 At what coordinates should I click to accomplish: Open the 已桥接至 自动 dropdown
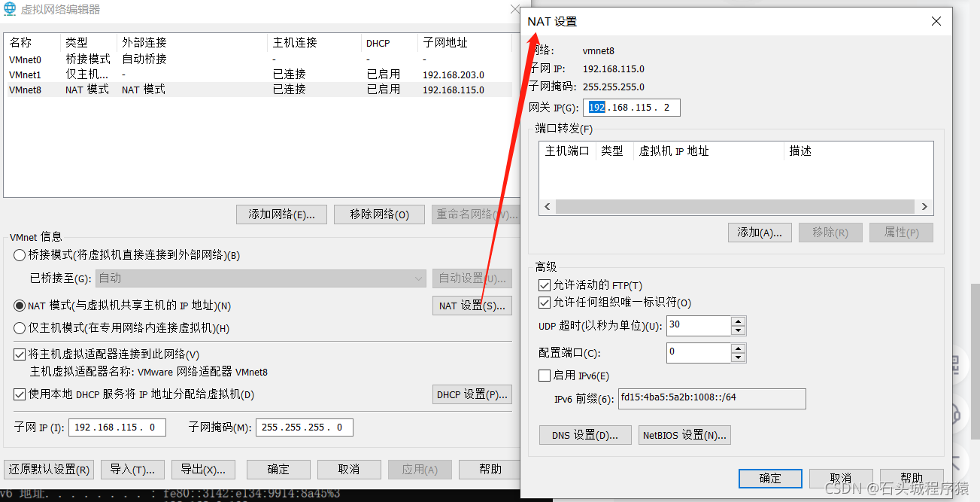(x=261, y=278)
